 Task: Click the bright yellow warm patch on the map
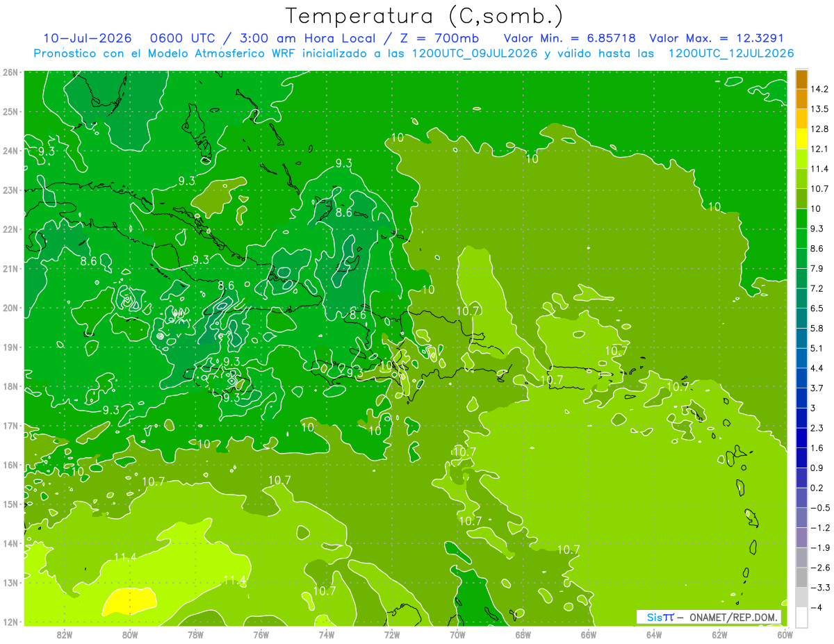(129, 602)
